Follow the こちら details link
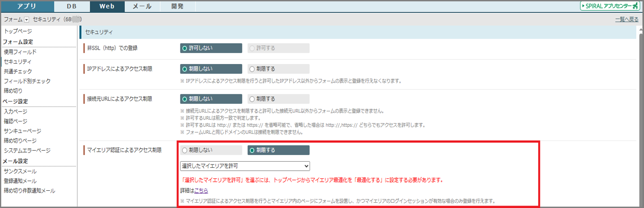 (x=201, y=190)
